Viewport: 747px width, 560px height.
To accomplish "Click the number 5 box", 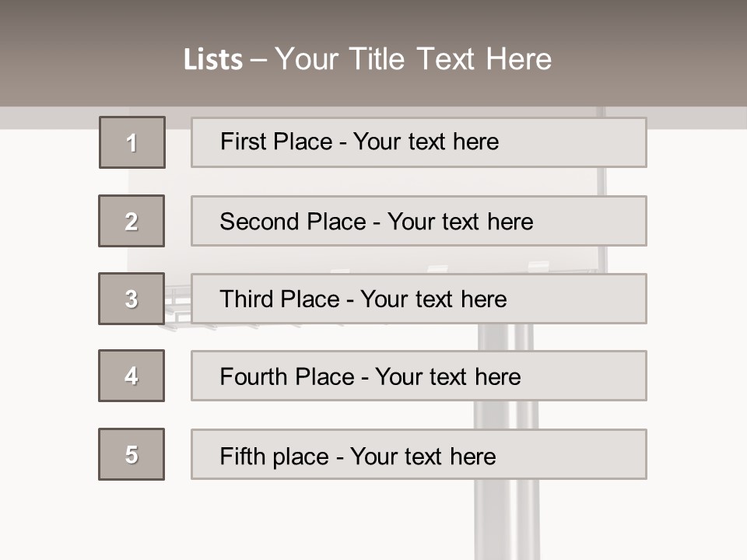I will 132,454.
